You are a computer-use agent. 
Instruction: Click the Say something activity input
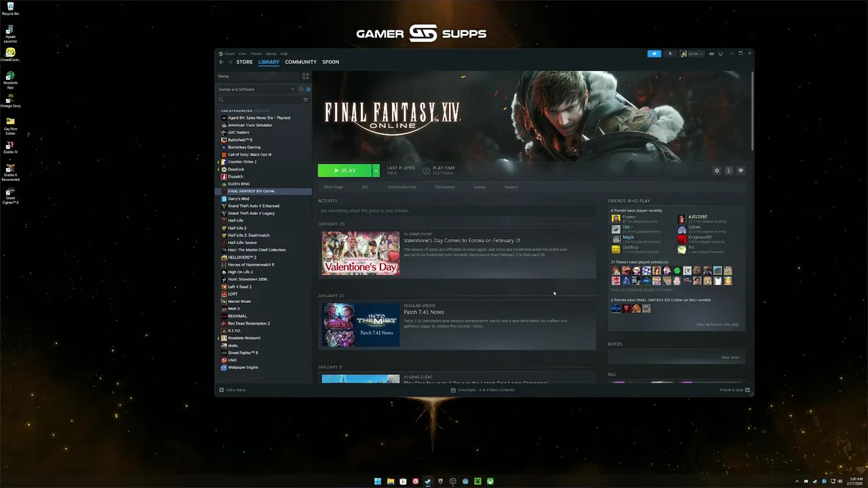point(457,211)
